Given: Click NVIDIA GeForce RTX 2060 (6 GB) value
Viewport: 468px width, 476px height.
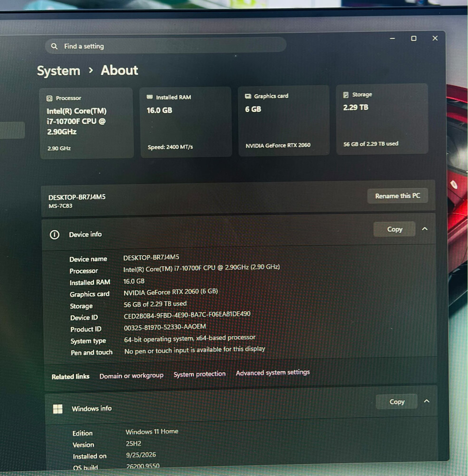Looking at the screenshot, I should 171,292.
